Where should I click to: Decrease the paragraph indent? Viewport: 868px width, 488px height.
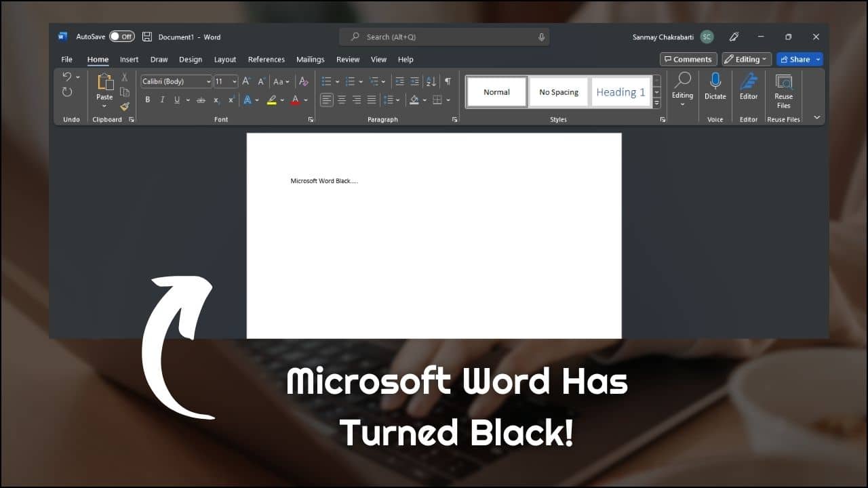pyautogui.click(x=399, y=81)
